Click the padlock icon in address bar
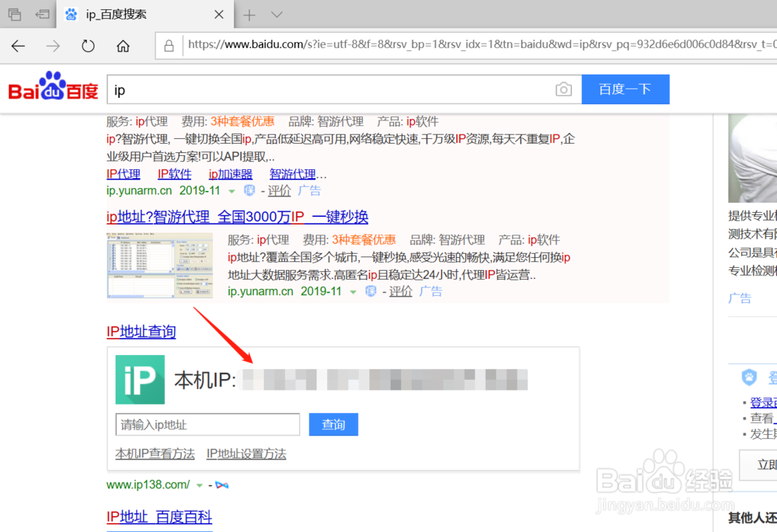Image resolution: width=777 pixels, height=532 pixels. (169, 45)
